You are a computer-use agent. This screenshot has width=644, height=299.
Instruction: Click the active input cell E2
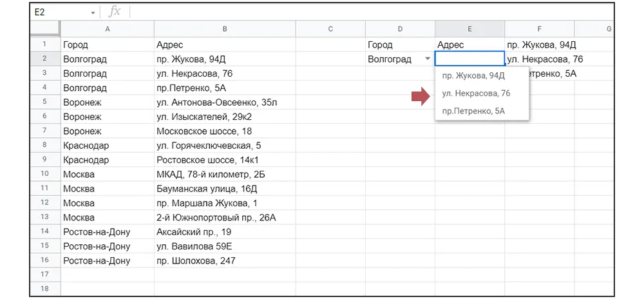(x=469, y=59)
